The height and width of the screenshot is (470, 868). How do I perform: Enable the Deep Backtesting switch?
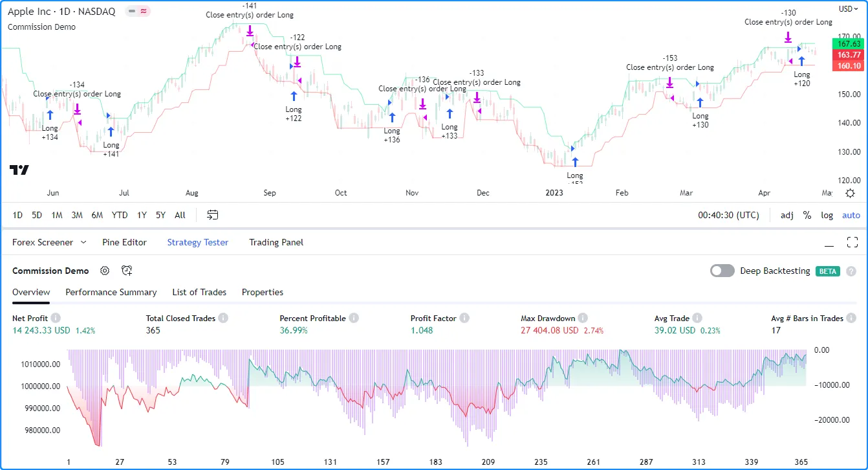coord(722,271)
